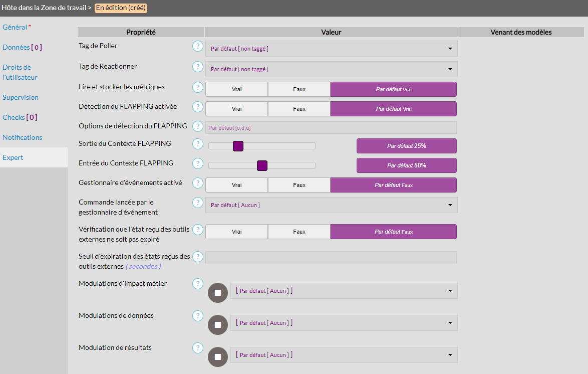This screenshot has height=374, width=588.
Task: Show help for Gestionnaire d'événements activé
Action: coord(198,183)
